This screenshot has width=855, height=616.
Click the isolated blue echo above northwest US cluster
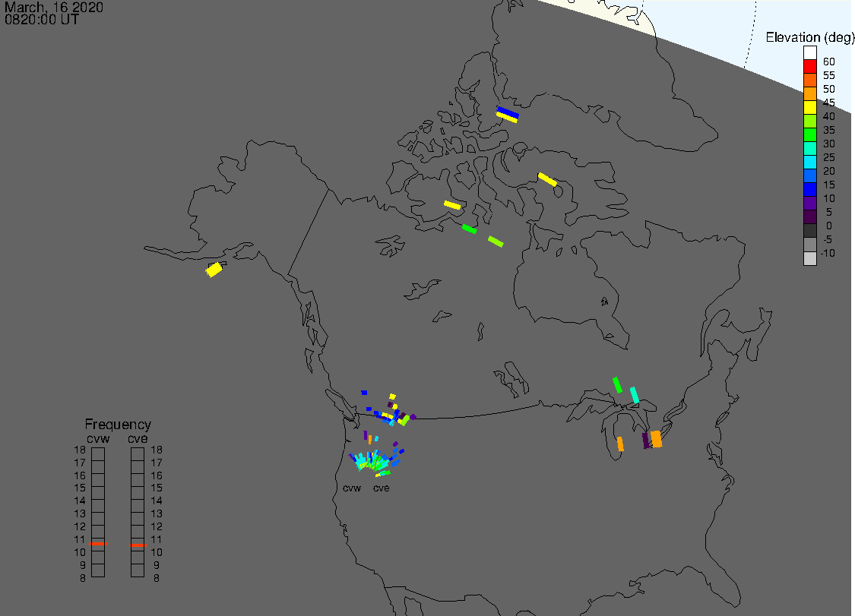(364, 393)
